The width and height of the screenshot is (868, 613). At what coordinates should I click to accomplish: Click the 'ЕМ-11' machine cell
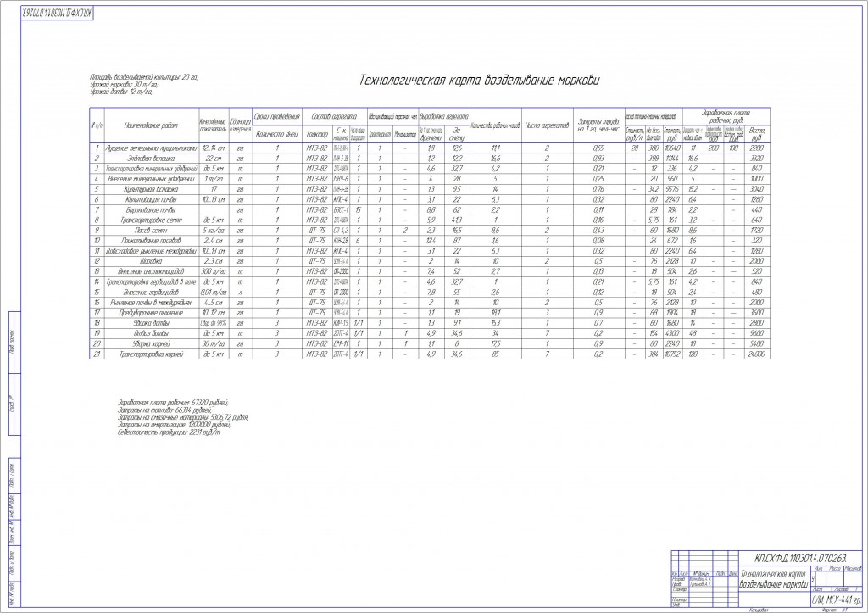(x=341, y=344)
